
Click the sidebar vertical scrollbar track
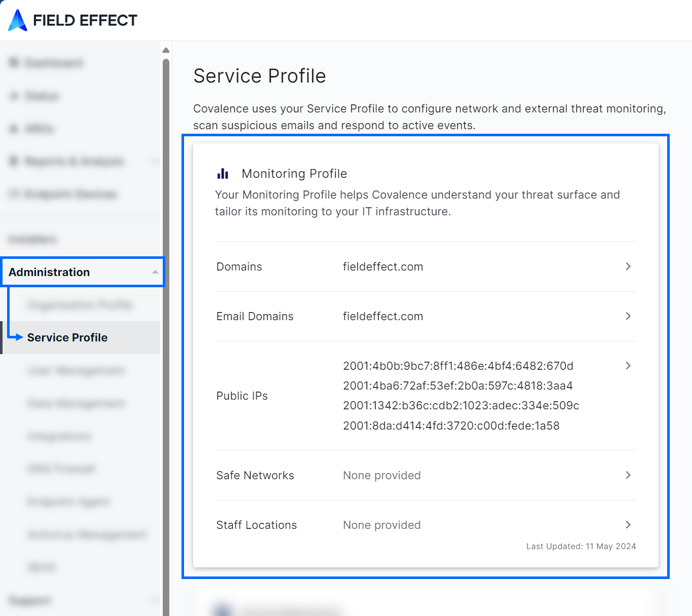[x=166, y=337]
